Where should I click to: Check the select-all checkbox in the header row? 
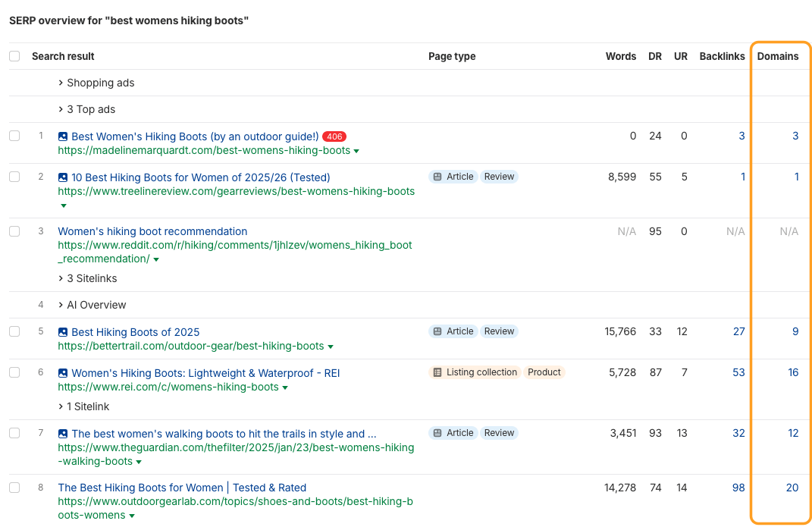[14, 56]
